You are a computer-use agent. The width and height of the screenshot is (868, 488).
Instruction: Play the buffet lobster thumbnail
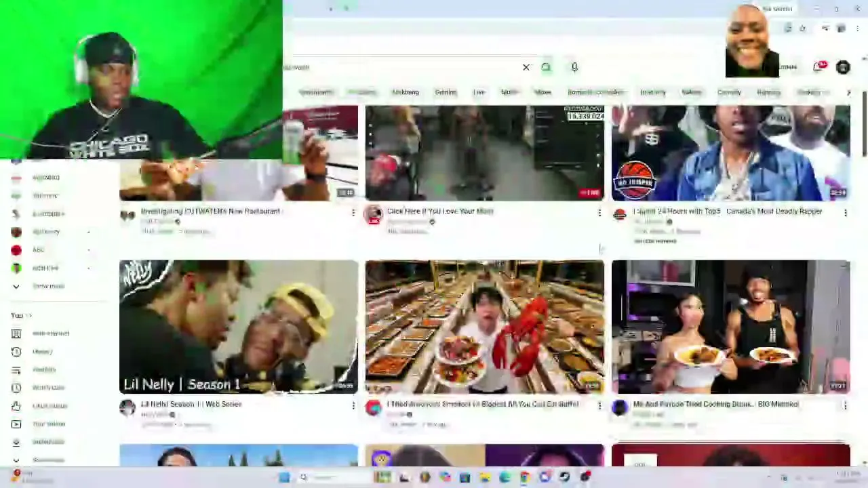click(485, 327)
